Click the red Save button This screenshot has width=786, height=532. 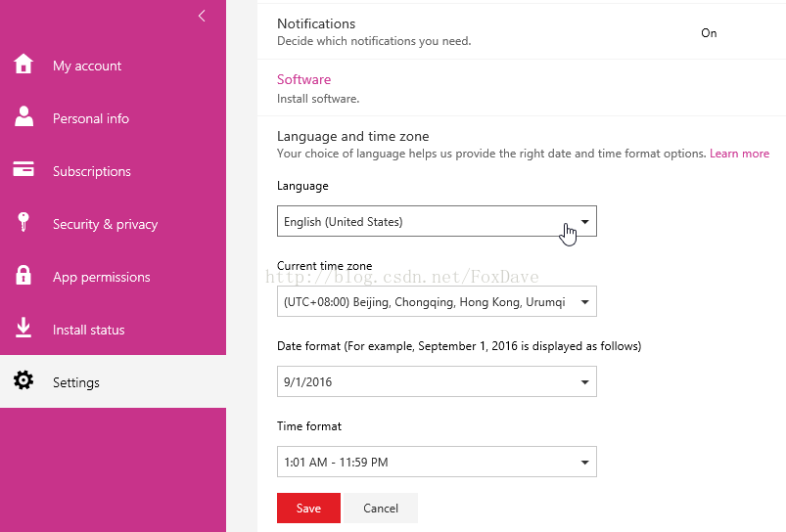click(x=308, y=508)
